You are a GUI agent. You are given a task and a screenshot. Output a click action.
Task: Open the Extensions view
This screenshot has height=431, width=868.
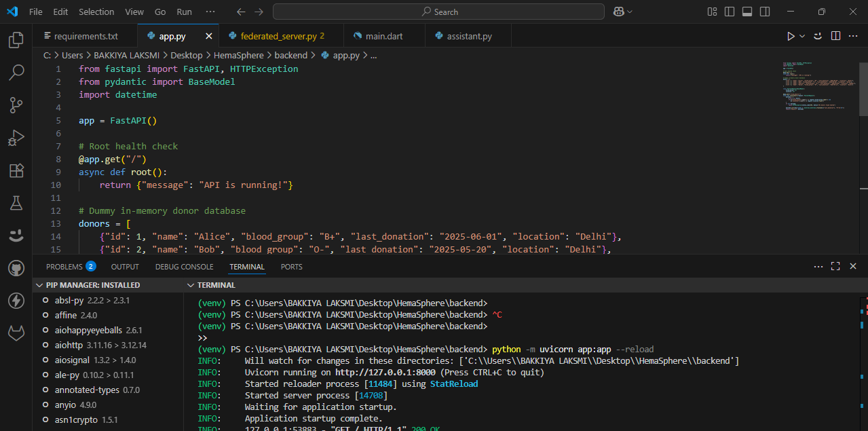pos(16,170)
